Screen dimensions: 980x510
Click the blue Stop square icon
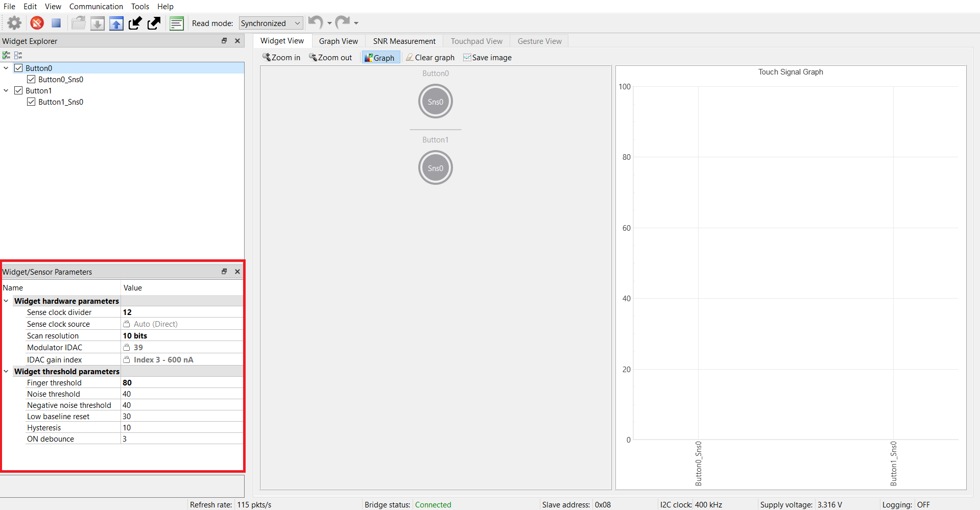[56, 23]
